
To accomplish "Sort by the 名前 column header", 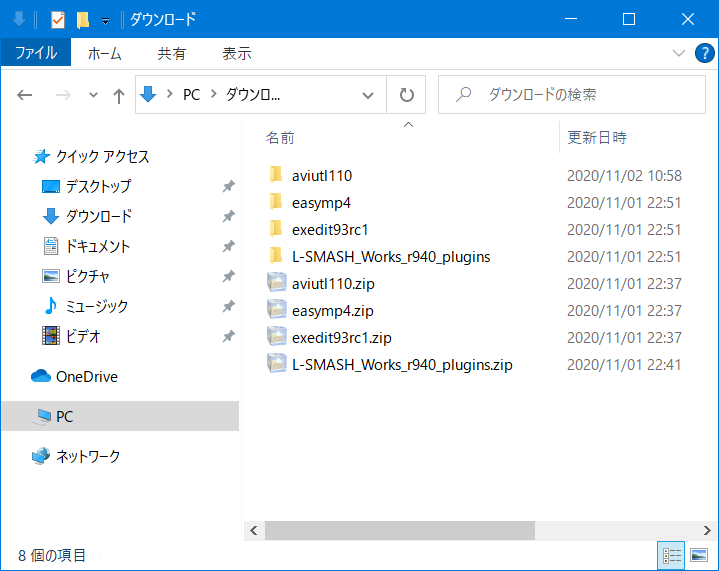I will [280, 138].
